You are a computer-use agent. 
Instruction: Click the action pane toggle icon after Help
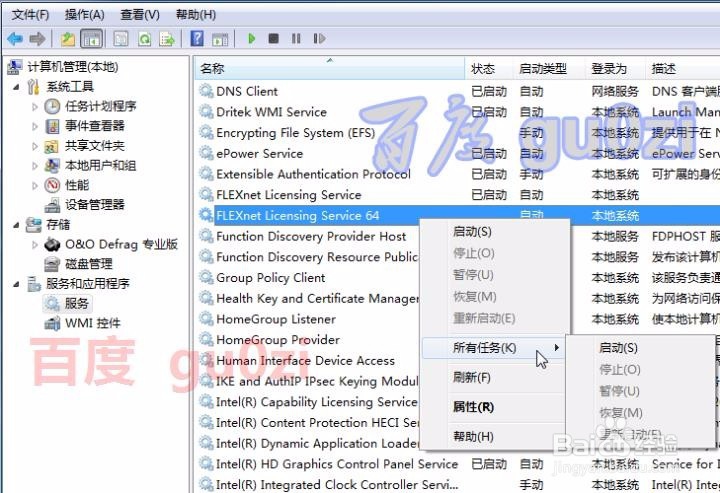point(220,39)
